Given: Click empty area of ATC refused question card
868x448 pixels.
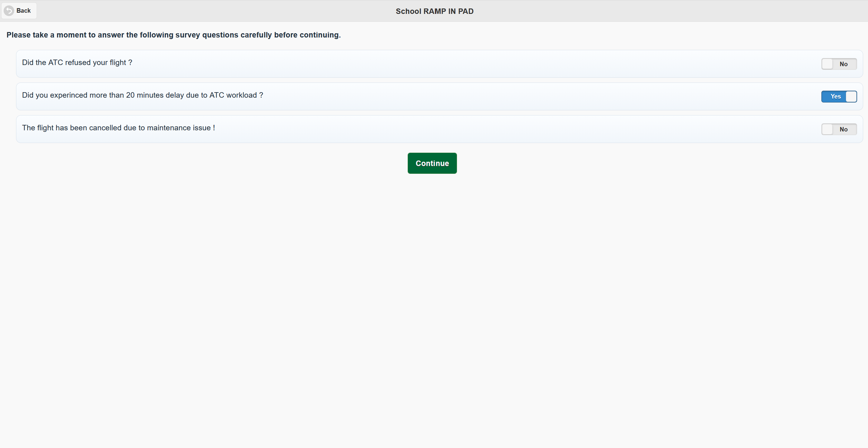Looking at the screenshot, I should pyautogui.click(x=472, y=64).
